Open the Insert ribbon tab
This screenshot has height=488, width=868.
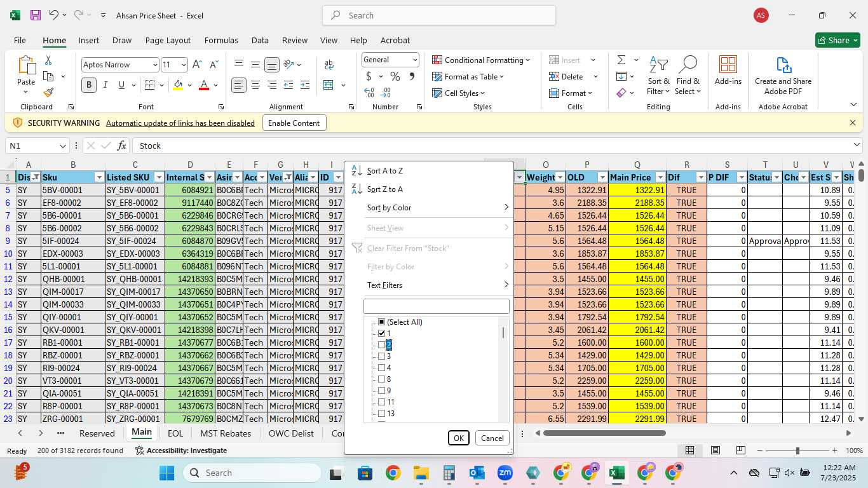(89, 40)
